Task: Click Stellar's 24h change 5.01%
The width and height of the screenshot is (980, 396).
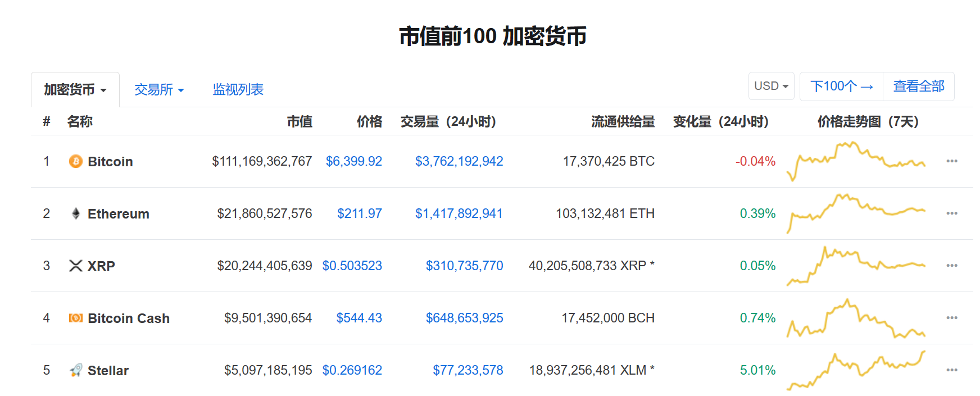Action: (758, 370)
